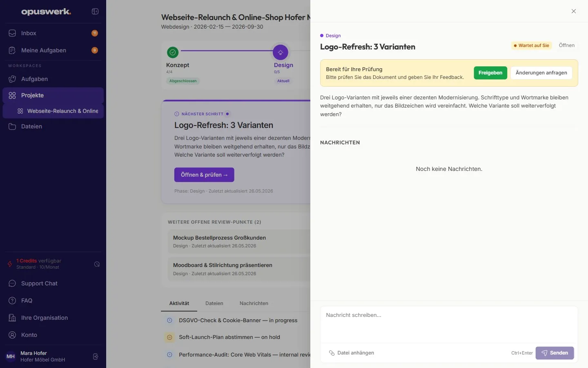Go to the Aufgaben workspace

(53, 79)
